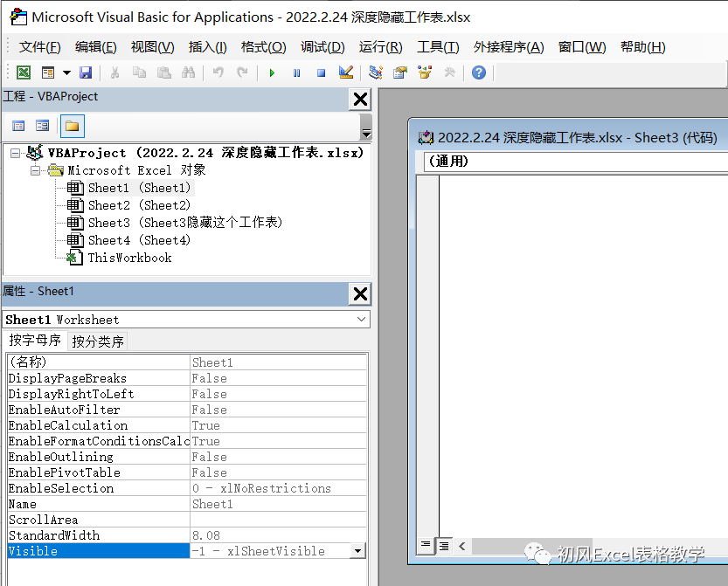Switch to the 按字母序 tab
This screenshot has height=586, width=728.
(35, 340)
